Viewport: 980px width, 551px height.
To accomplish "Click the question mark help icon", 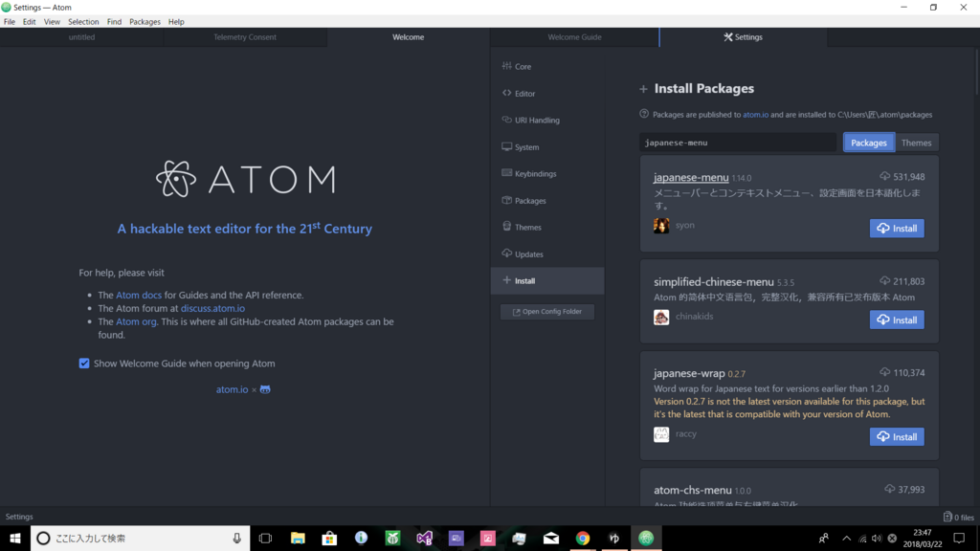I will pyautogui.click(x=644, y=114).
